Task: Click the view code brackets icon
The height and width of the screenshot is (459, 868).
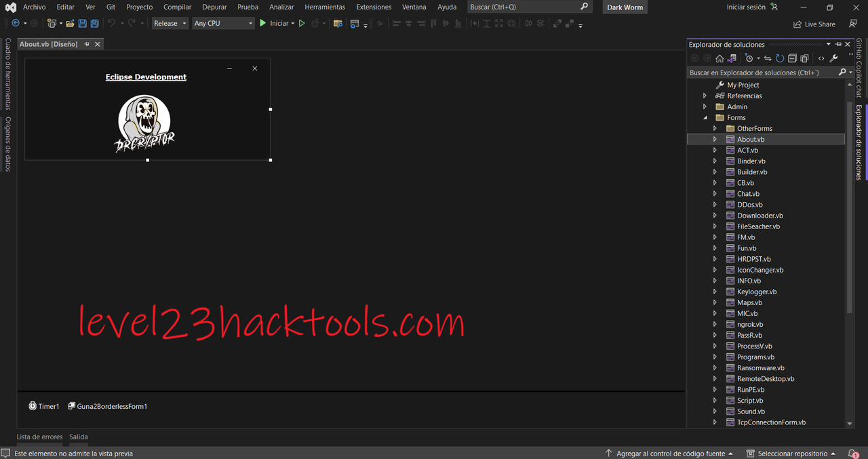Action: 821,58
